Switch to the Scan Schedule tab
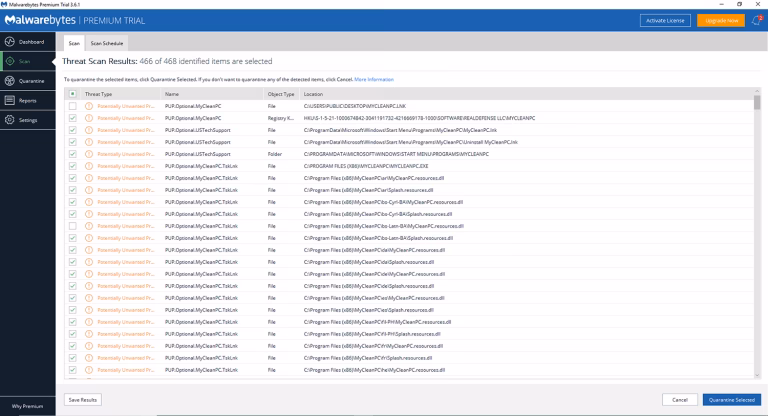768x416 pixels. 107,44
